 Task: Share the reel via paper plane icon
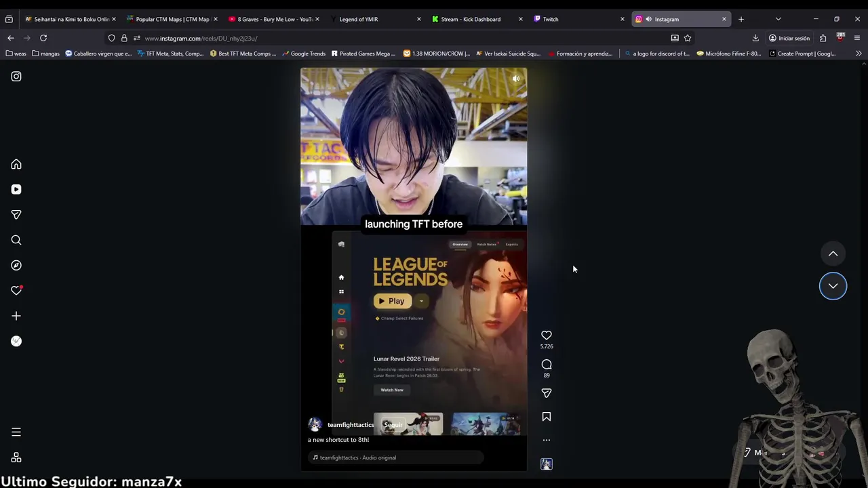[547, 393]
